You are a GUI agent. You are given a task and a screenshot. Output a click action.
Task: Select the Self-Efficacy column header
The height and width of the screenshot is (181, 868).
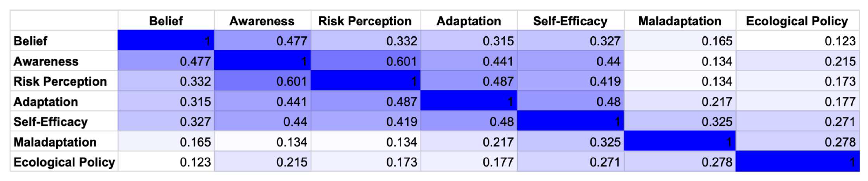[x=570, y=21]
